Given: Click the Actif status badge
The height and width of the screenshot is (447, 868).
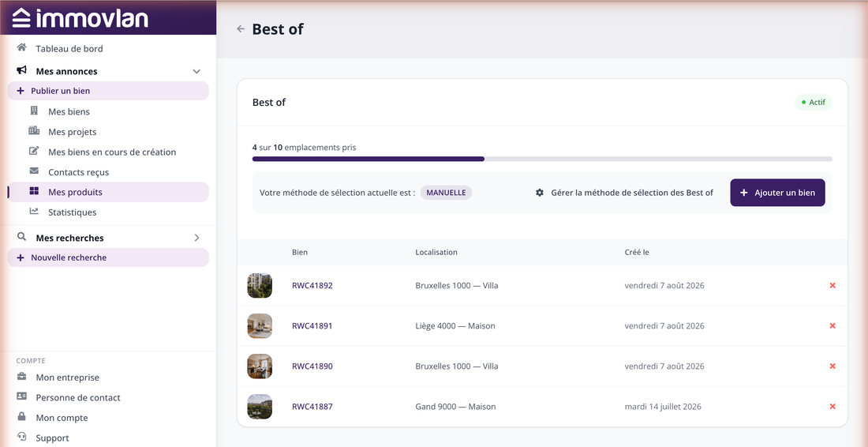Looking at the screenshot, I should tap(814, 103).
